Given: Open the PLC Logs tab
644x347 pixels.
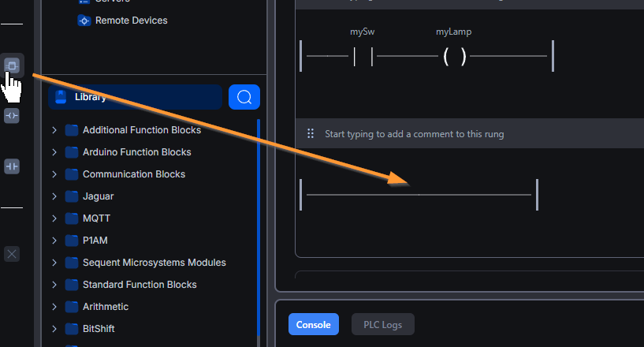Looking at the screenshot, I should (382, 324).
